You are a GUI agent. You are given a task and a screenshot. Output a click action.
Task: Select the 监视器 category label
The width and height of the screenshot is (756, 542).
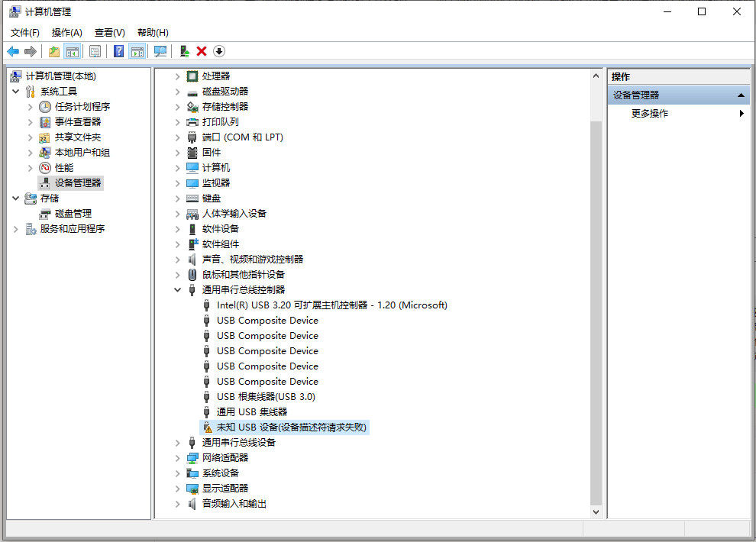[216, 183]
